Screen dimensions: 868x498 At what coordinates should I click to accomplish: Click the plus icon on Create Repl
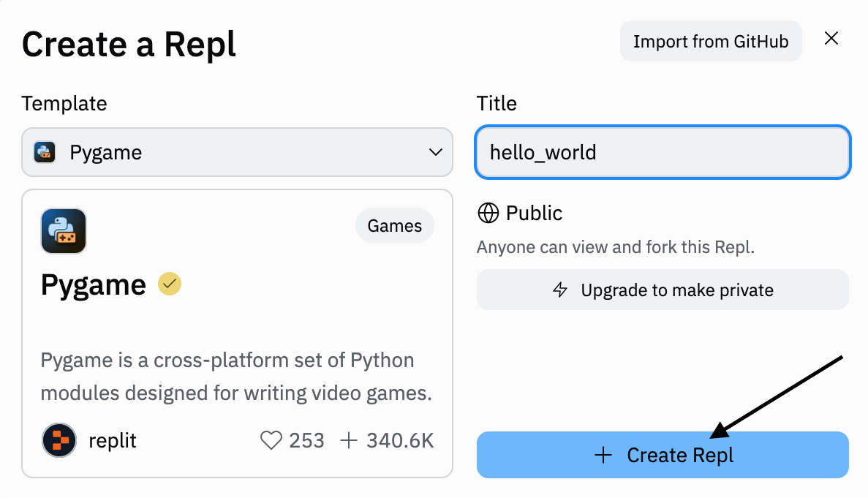[x=603, y=456]
